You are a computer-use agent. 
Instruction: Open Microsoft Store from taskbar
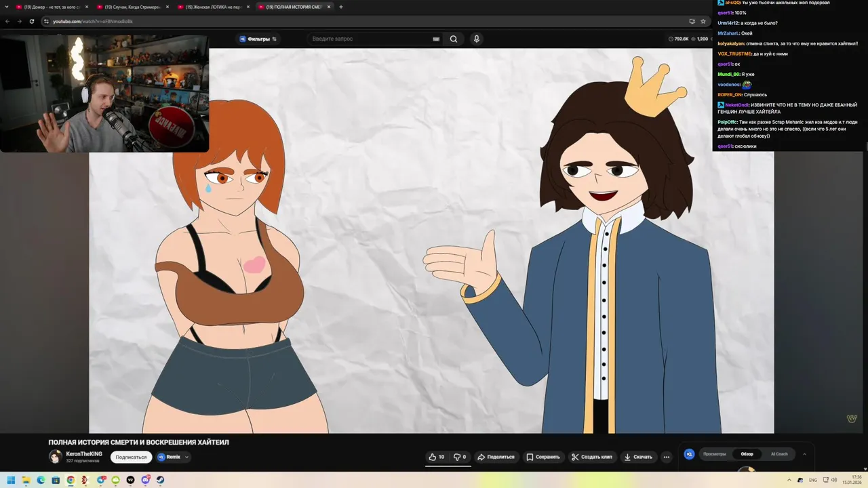[56, 480]
